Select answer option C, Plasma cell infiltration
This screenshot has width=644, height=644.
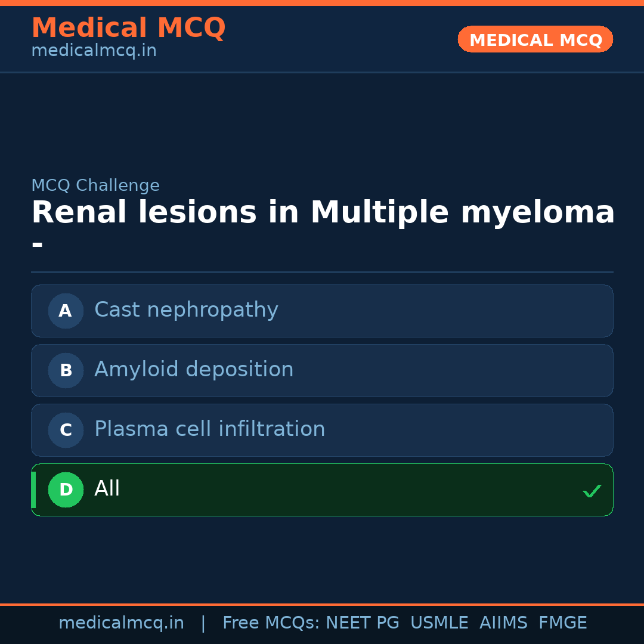(x=322, y=430)
